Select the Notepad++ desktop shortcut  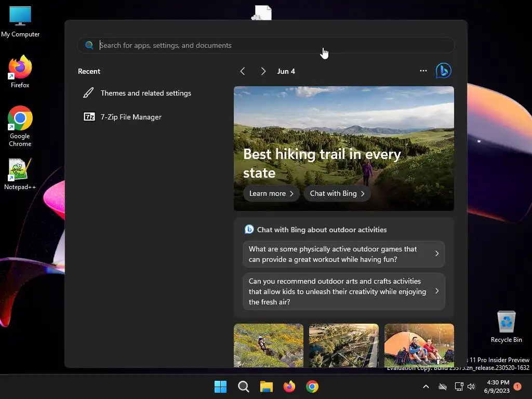point(20,174)
